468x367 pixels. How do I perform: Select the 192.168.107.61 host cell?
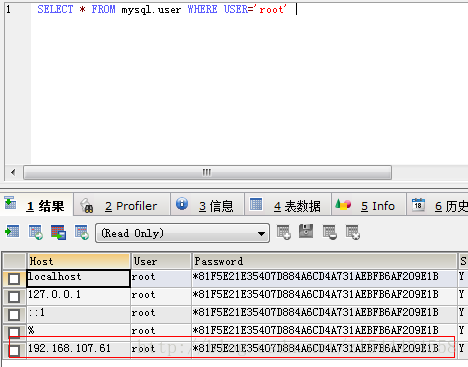78,349
